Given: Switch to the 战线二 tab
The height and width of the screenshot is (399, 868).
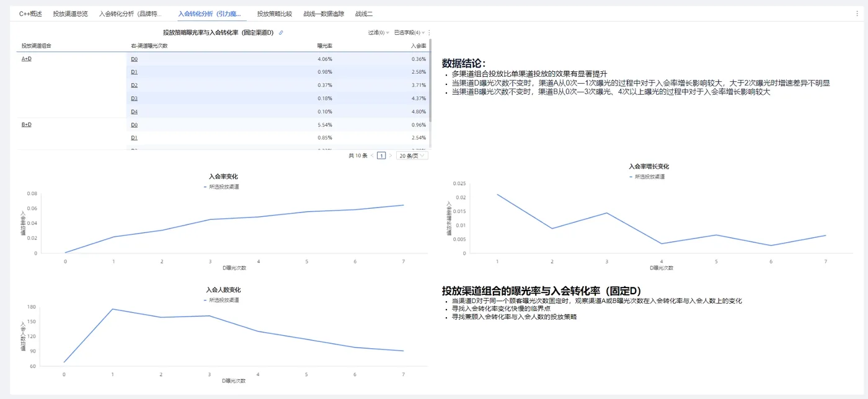Looking at the screenshot, I should (x=364, y=13).
